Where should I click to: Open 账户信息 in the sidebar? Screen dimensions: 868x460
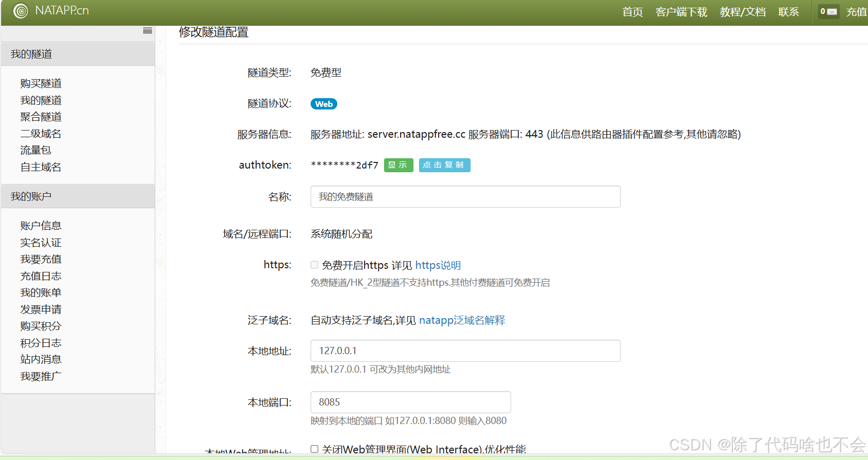[x=41, y=226]
